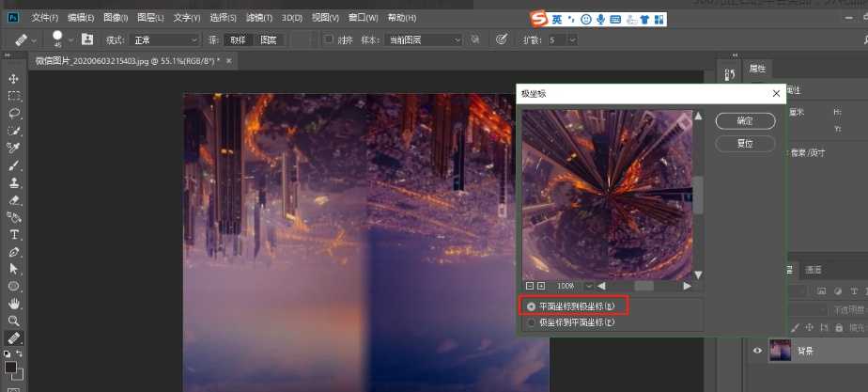
Task: Select 平面坐标到极坐标 radio option
Action: (532, 306)
